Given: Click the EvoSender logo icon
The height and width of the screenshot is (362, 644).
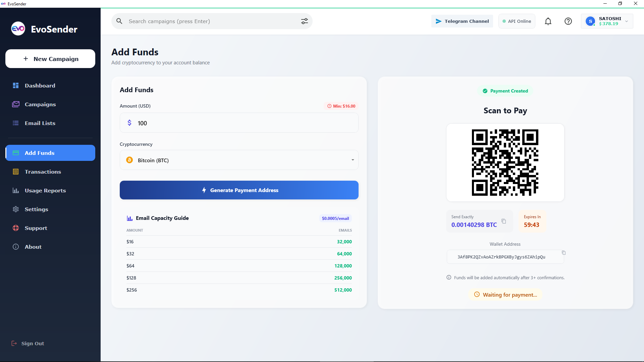Looking at the screenshot, I should 18,29.
